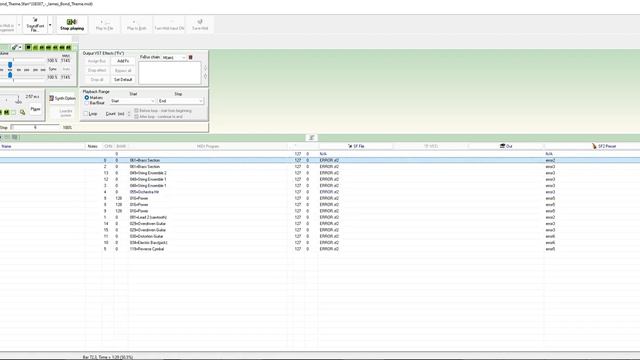Click the Add Fx button
The height and width of the screenshot is (360, 640).
tap(123, 61)
